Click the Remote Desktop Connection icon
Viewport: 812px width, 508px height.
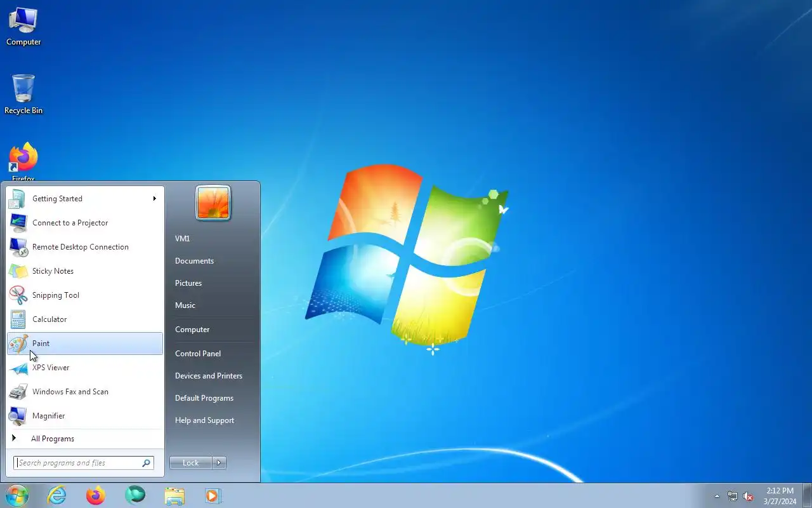coord(18,247)
